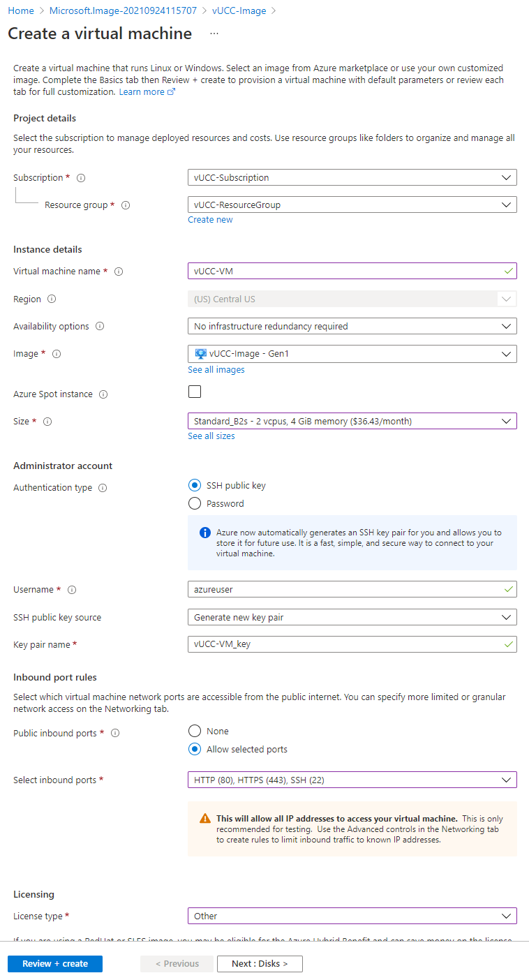Expand the License type dropdown
Viewport: 529px width, 980px height.
tap(352, 916)
